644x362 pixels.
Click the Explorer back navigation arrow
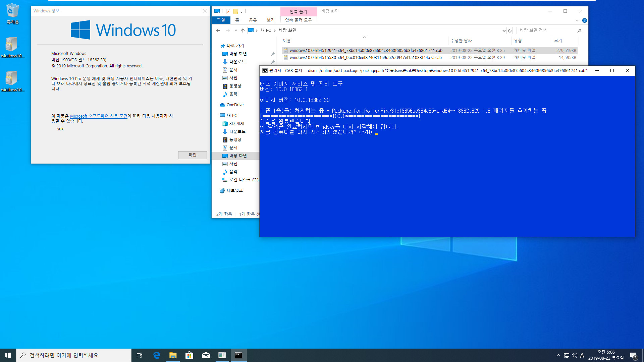pos(218,31)
